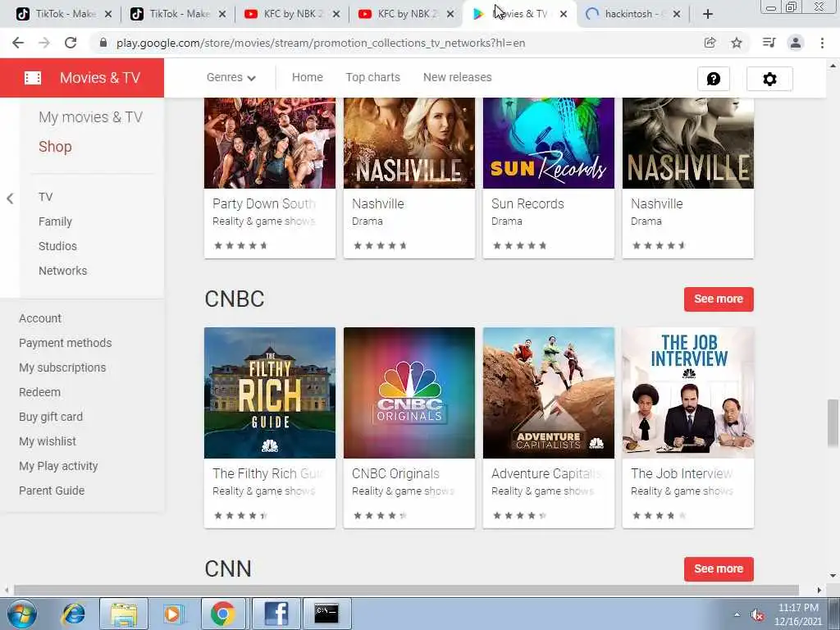
Task: Open the Family category in sidebar
Action: pyautogui.click(x=55, y=221)
